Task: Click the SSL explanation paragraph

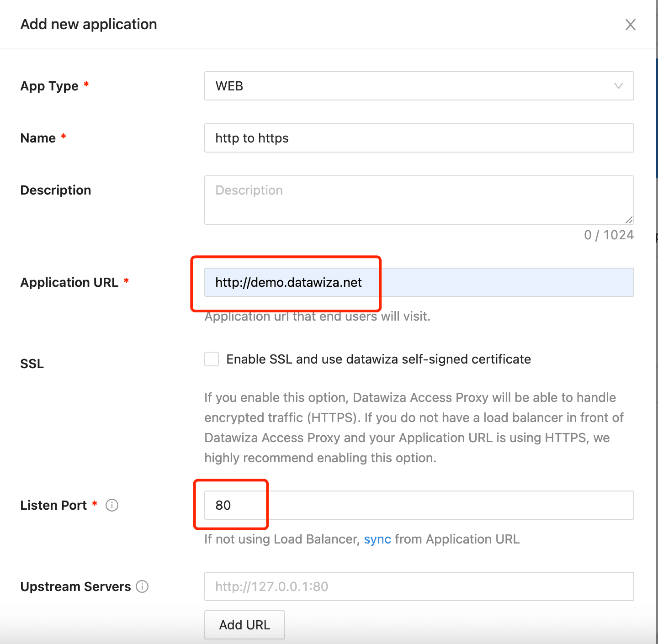Action: click(x=414, y=428)
